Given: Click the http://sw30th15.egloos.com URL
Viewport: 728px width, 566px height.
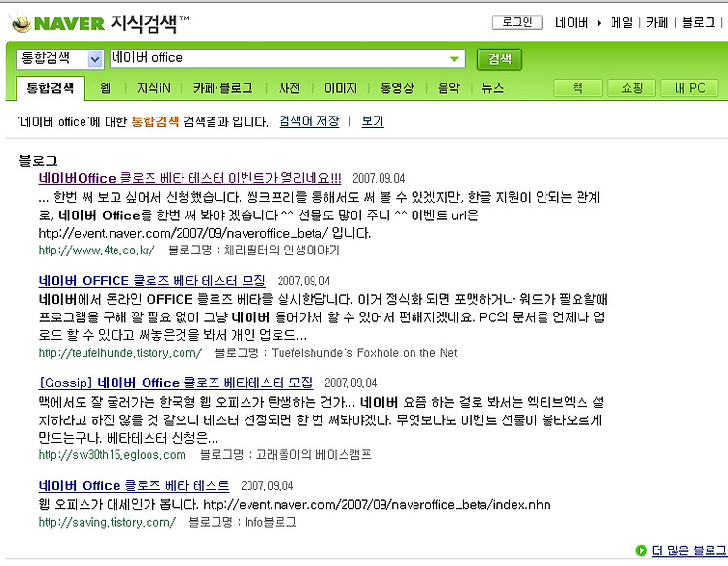Looking at the screenshot, I should (x=112, y=455).
